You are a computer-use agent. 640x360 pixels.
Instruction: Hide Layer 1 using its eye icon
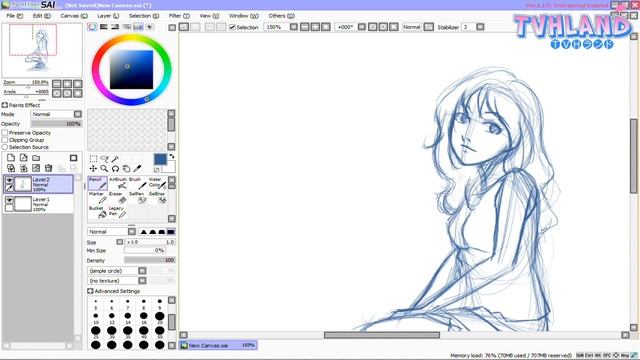[9, 200]
